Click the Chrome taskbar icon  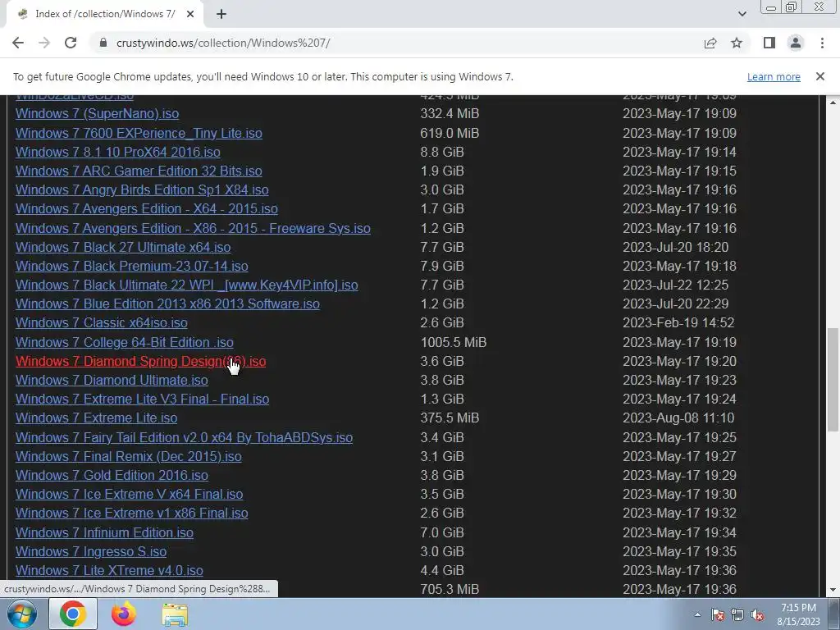pos(73,614)
